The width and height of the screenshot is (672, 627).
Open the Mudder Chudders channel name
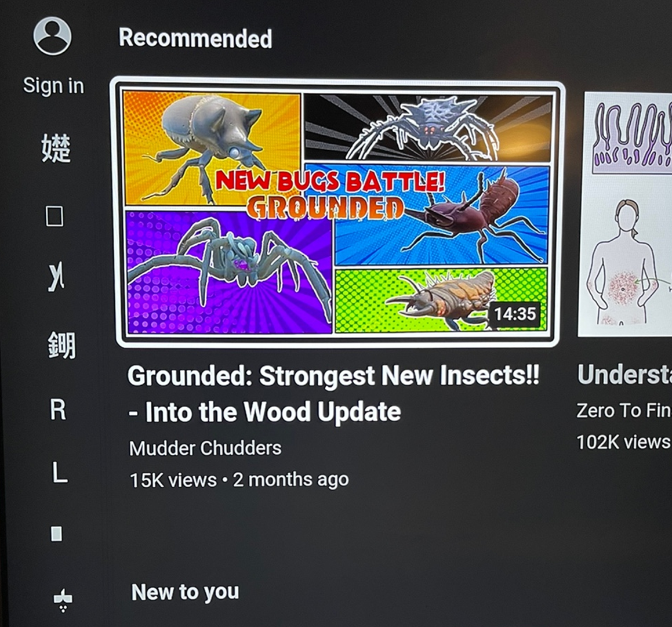tap(205, 448)
